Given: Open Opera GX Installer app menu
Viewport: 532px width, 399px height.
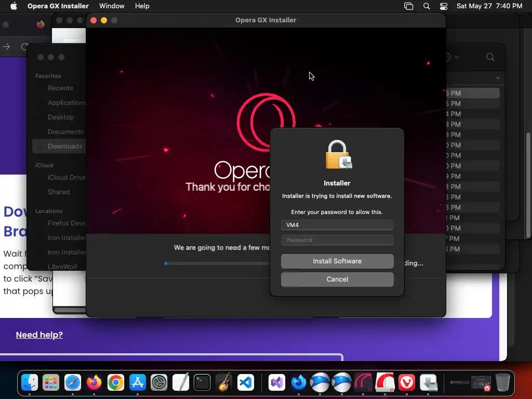Looking at the screenshot, I should tap(58, 6).
